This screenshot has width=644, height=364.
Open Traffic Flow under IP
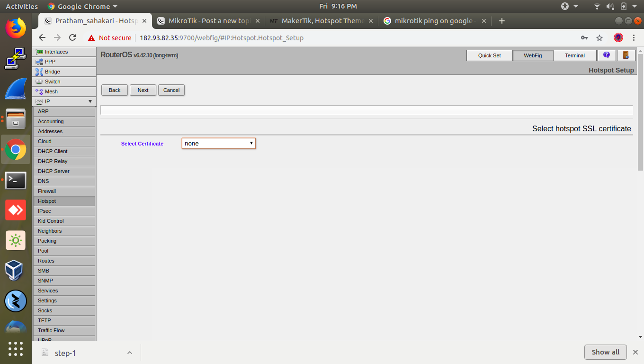64,330
